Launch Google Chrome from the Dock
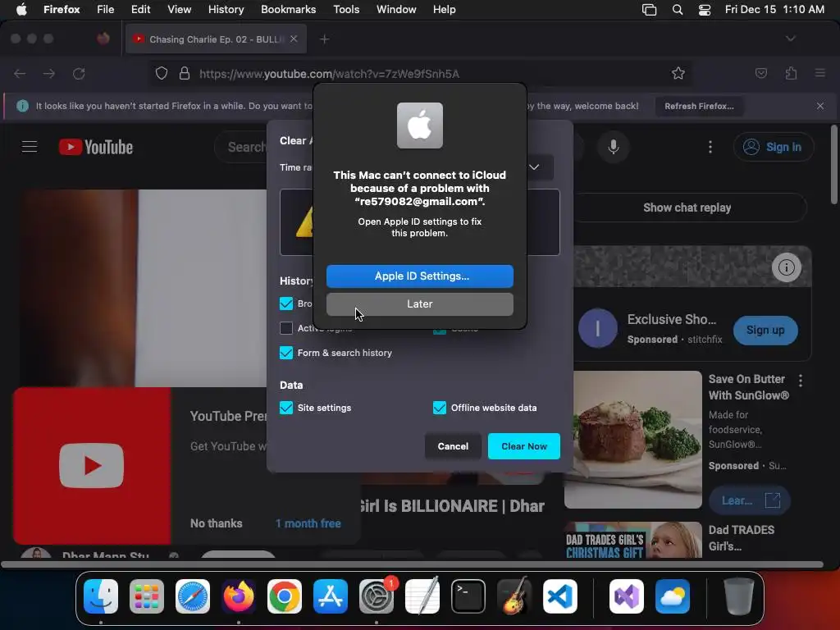This screenshot has width=840, height=630. [285, 596]
